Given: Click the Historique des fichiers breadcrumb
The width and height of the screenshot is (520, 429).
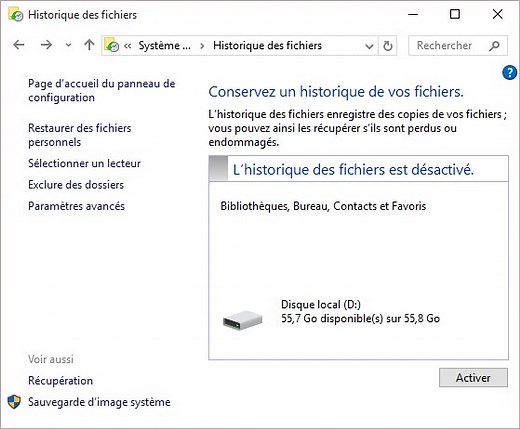Looking at the screenshot, I should (x=267, y=45).
